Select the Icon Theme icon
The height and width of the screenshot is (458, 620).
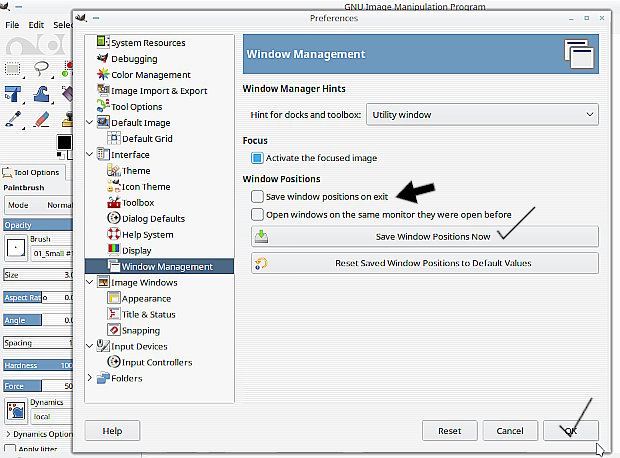click(x=114, y=186)
